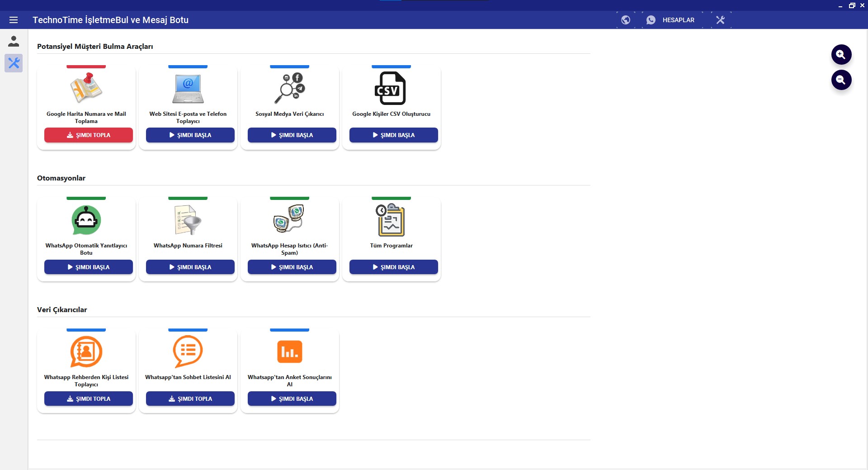Image resolution: width=868 pixels, height=470 pixels.
Task: Click 'Sosyal Medya Veri Çıkarıcı' label
Action: tap(289, 114)
